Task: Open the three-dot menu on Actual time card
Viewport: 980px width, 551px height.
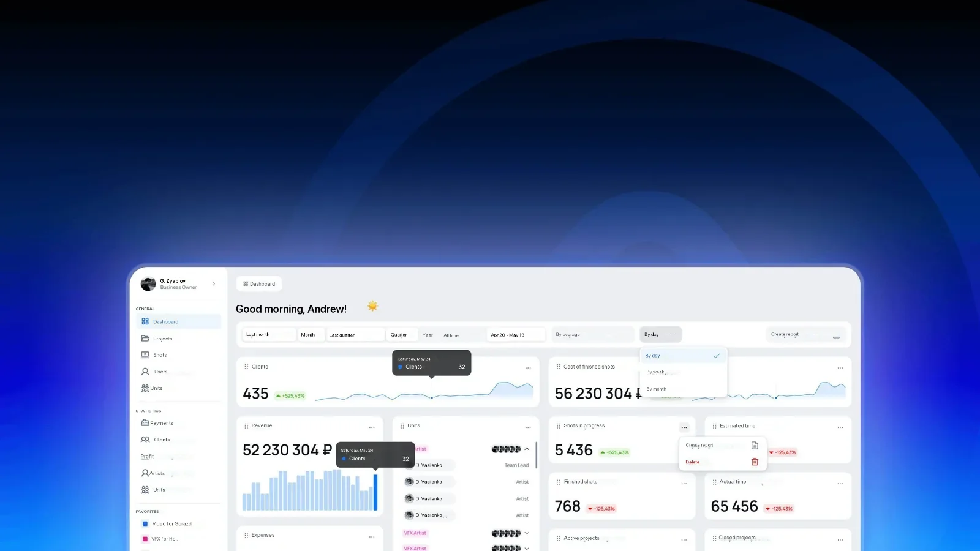Action: (x=840, y=484)
